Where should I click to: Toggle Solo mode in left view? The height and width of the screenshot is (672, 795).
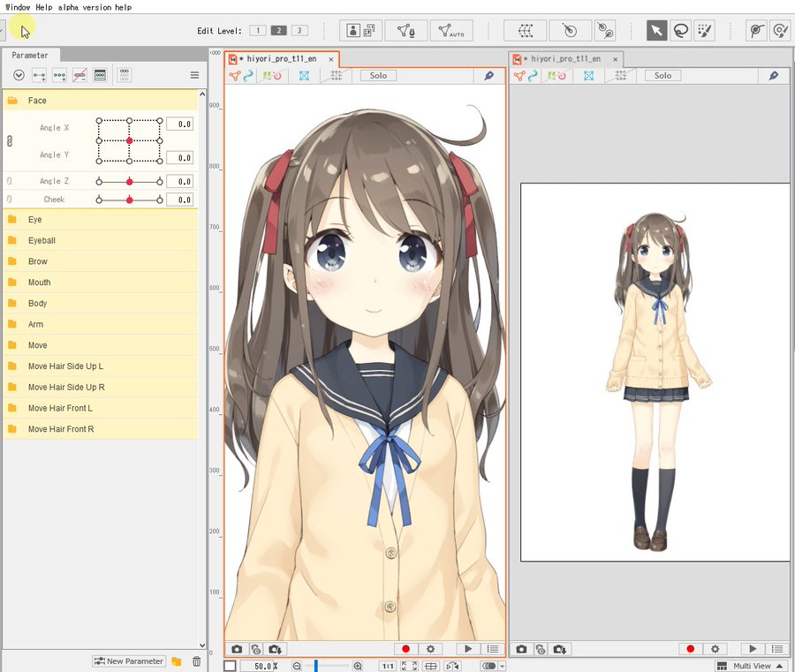point(378,76)
